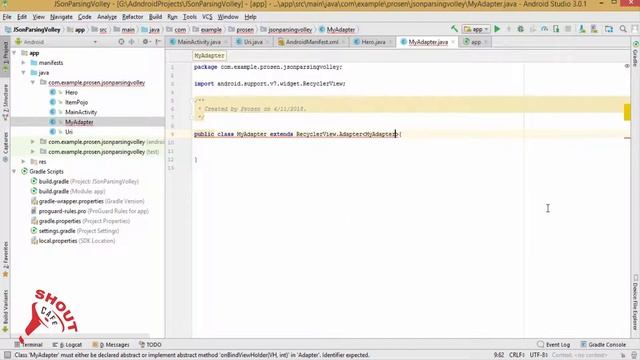Collapse the com.example.prosen.jsonparsingvolley main package

(x=33, y=82)
